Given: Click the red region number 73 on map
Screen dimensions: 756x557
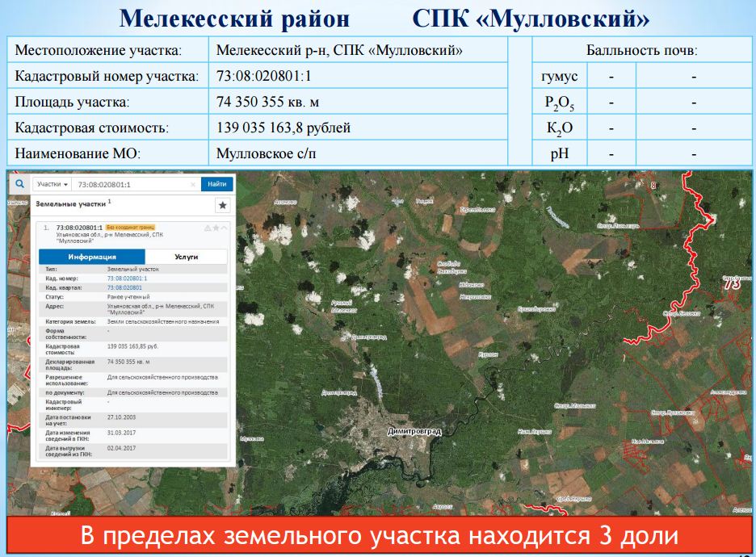Looking at the screenshot, I should click(733, 283).
